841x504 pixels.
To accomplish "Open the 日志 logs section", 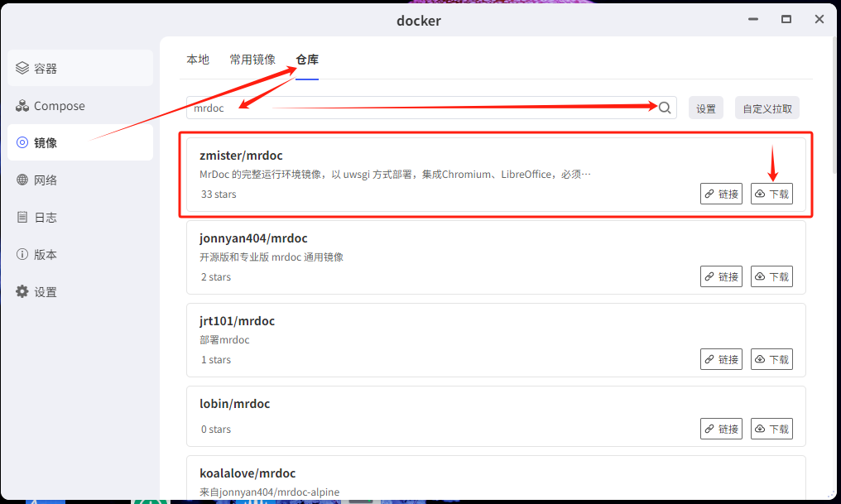I will click(80, 217).
